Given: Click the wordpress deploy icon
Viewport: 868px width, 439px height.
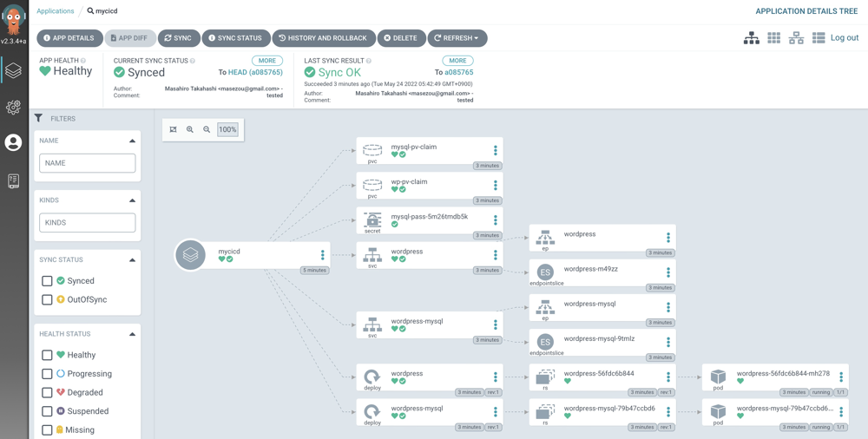Looking at the screenshot, I should coord(372,377).
